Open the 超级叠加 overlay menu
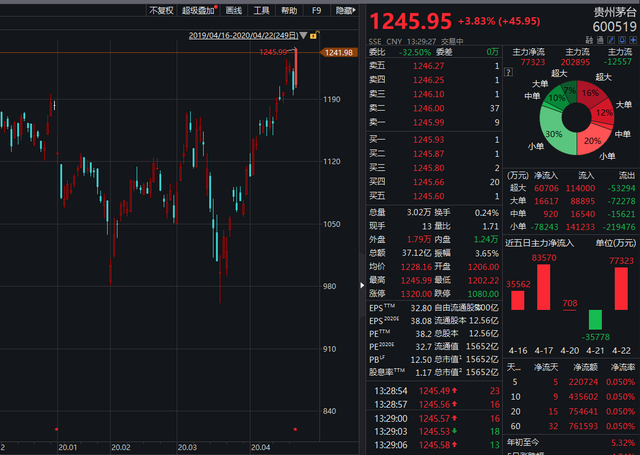The width and height of the screenshot is (640, 455). coord(199,10)
